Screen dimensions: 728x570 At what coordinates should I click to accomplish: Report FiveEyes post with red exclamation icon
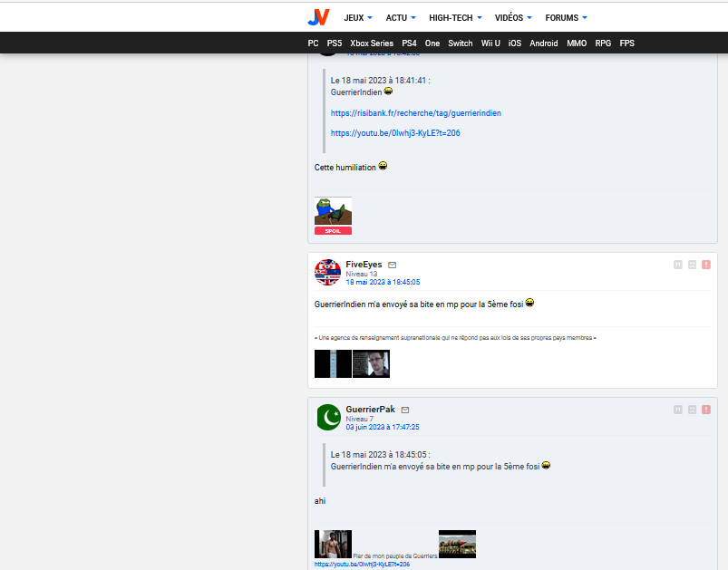706,265
